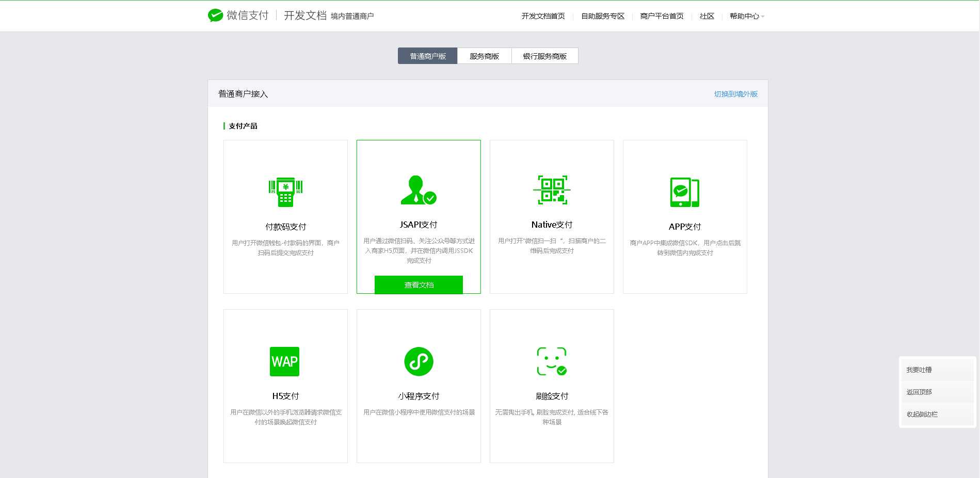Click the 切换到境外版 link
The image size is (980, 478).
[x=736, y=94]
